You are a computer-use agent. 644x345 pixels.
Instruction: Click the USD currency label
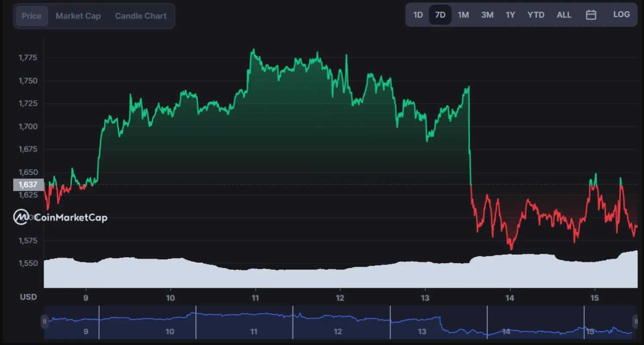coord(28,297)
